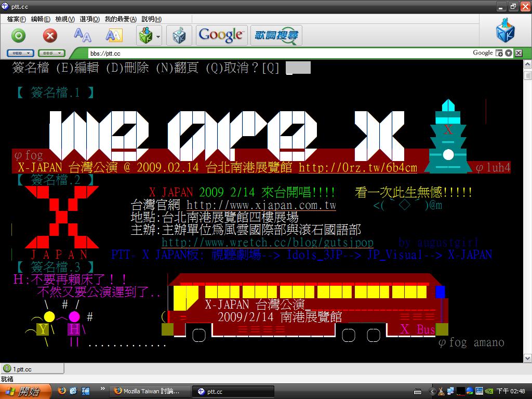532x399 pixels.
Task: Click the blue page-and-pencil quick launch icon
Action: click(74, 391)
